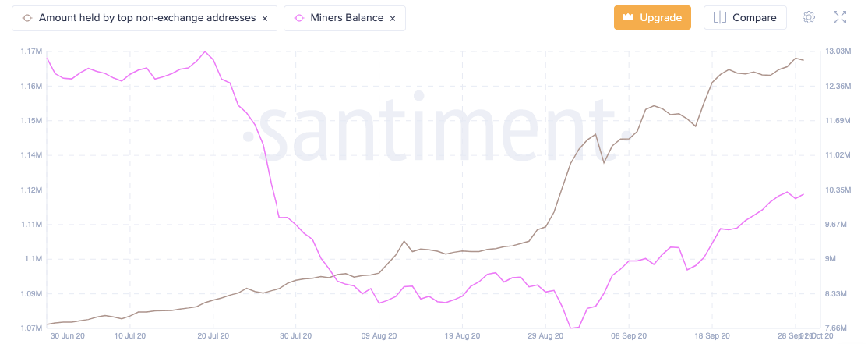
Task: Remove the Miners Balance metric
Action: click(x=392, y=18)
